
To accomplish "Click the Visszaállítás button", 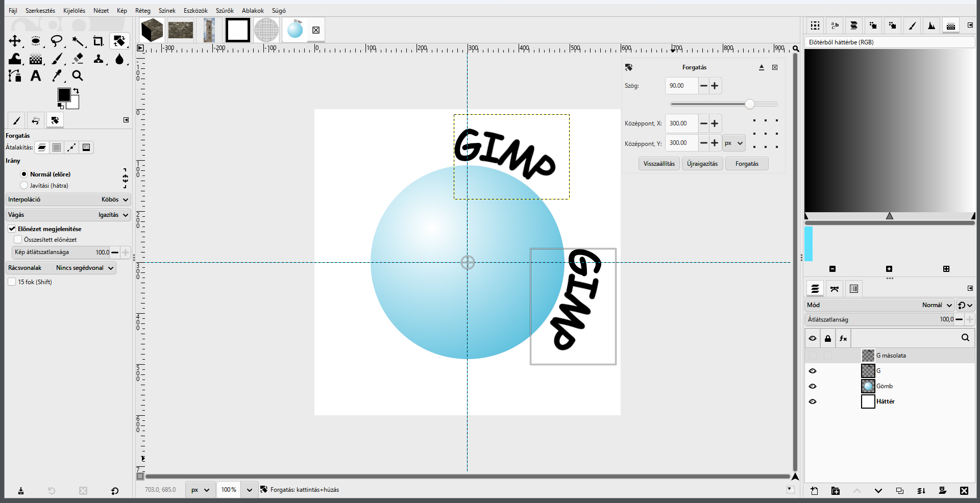I will point(659,164).
